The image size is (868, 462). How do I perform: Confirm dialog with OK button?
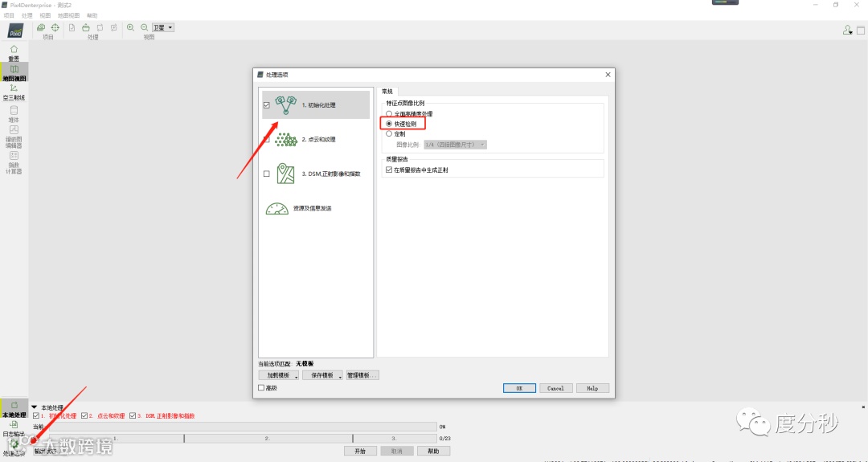tap(519, 388)
